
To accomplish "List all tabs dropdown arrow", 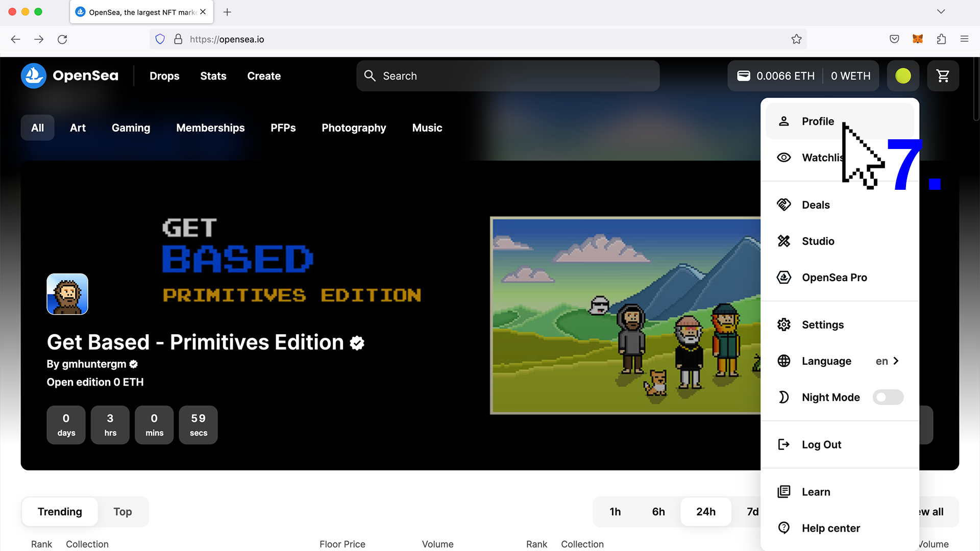I will pos(941,11).
